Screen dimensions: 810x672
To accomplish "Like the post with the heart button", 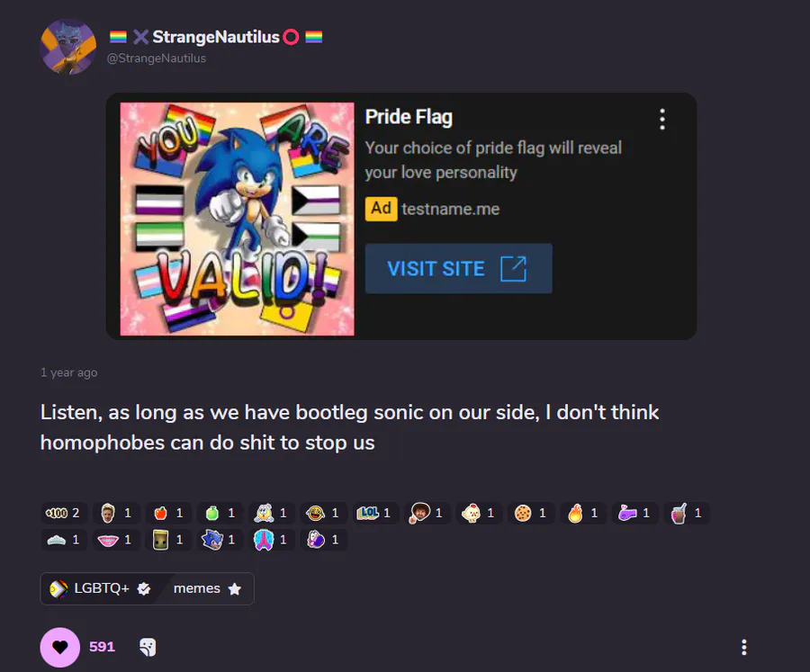I will pyautogui.click(x=60, y=647).
